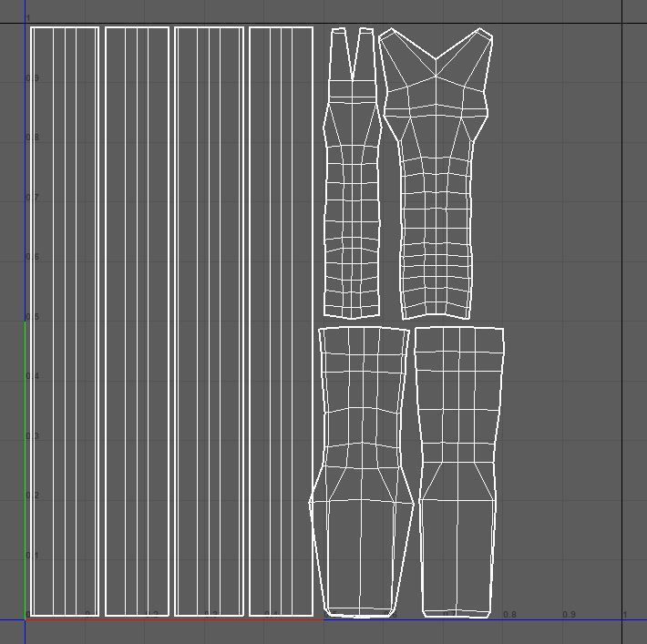This screenshot has width=647, height=644.
Task: Select the lower-right straight leg UV shell
Action: 458,472
